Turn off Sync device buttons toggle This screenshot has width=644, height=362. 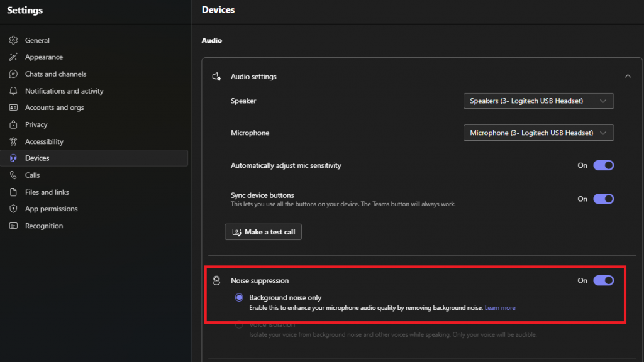[603, 199]
